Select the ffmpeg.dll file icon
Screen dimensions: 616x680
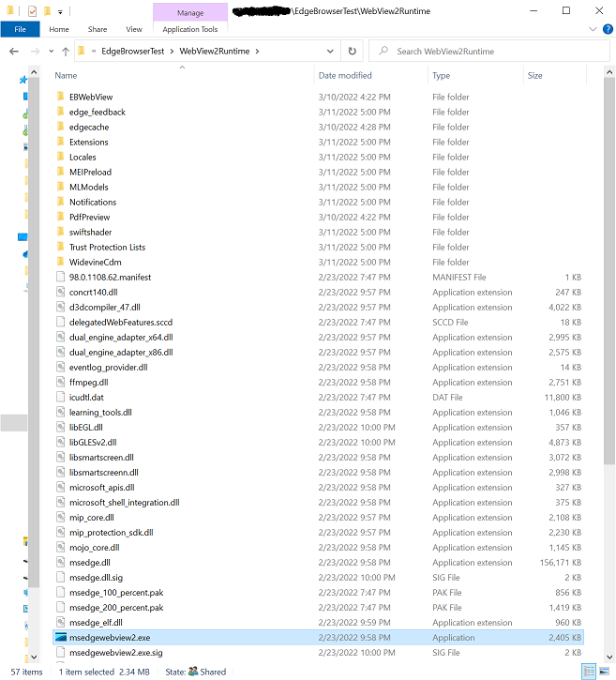(61, 382)
